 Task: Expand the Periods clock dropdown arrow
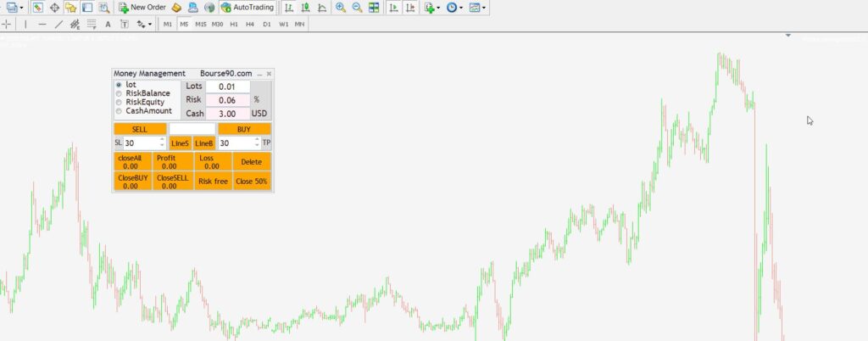tap(461, 8)
